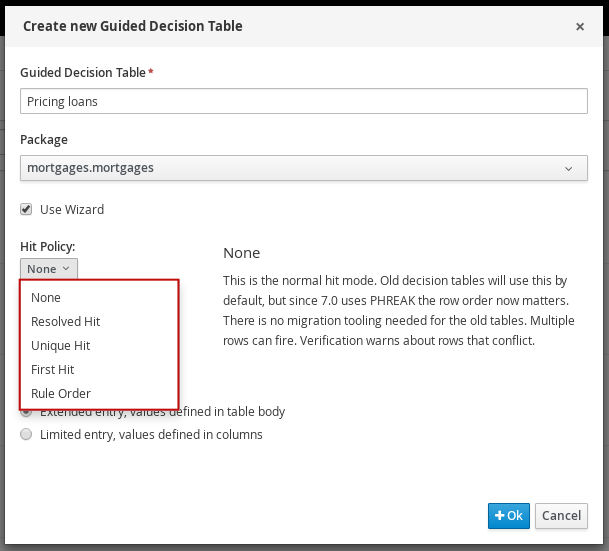Screen dimensions: 609x551
Task: Open the Package mortgages.mortgages dropdown
Action: [303, 168]
